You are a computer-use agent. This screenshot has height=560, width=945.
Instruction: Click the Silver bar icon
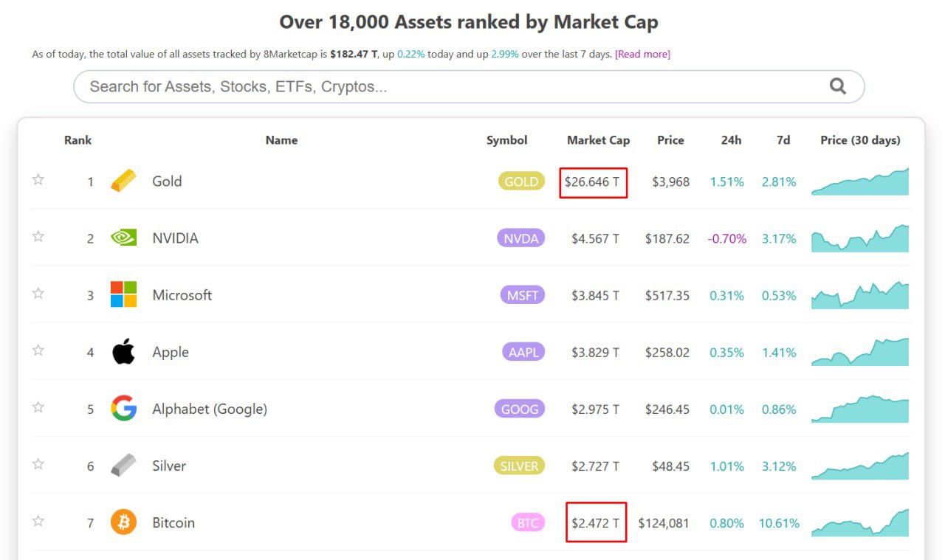tap(123, 466)
